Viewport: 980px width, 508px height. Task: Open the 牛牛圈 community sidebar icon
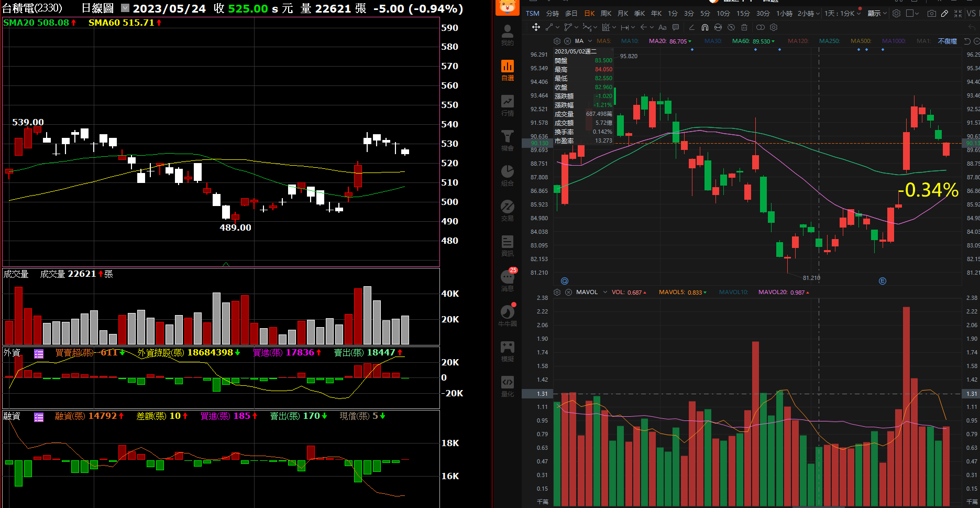point(508,316)
